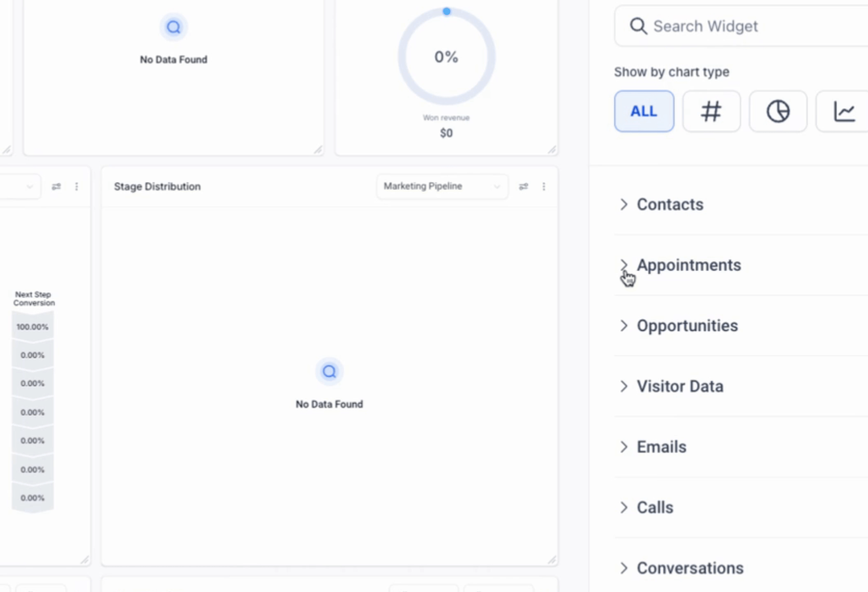Expand the Calls widget category

click(654, 507)
